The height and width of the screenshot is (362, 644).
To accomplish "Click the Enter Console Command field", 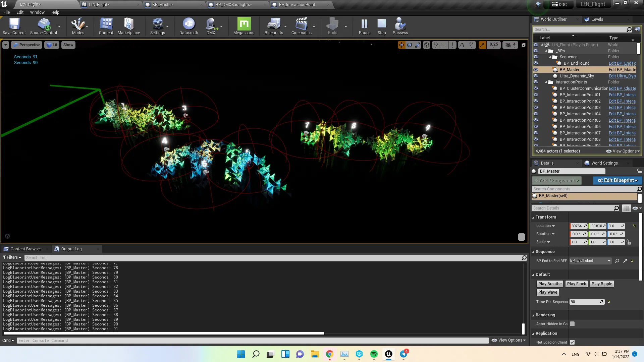I will [253, 341].
